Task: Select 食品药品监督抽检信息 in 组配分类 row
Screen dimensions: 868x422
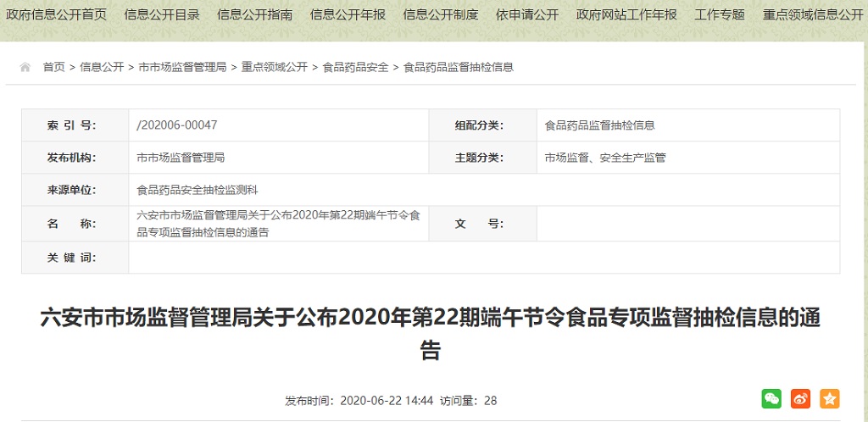Action: [599, 125]
